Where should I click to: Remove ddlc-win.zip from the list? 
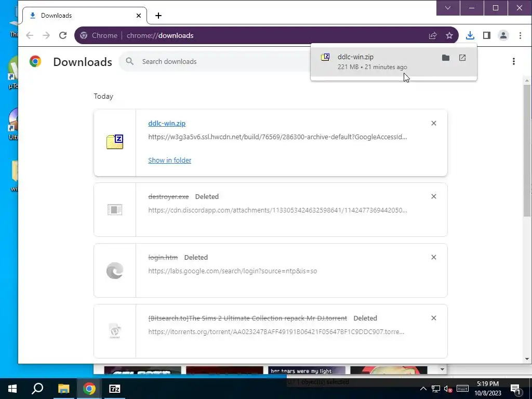click(434, 123)
